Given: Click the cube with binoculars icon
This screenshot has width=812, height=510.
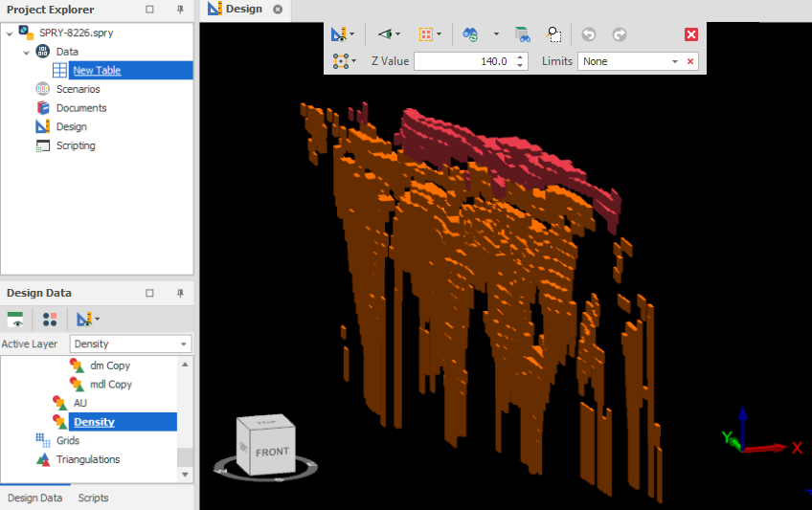Looking at the screenshot, I should pos(521,34).
